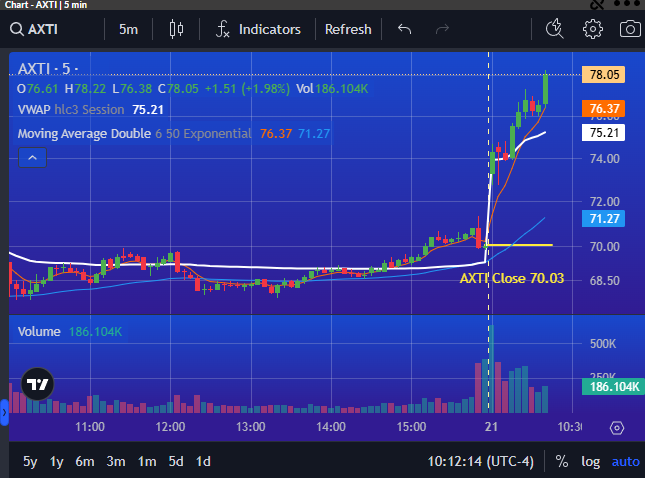Open chart settings gear

point(593,29)
